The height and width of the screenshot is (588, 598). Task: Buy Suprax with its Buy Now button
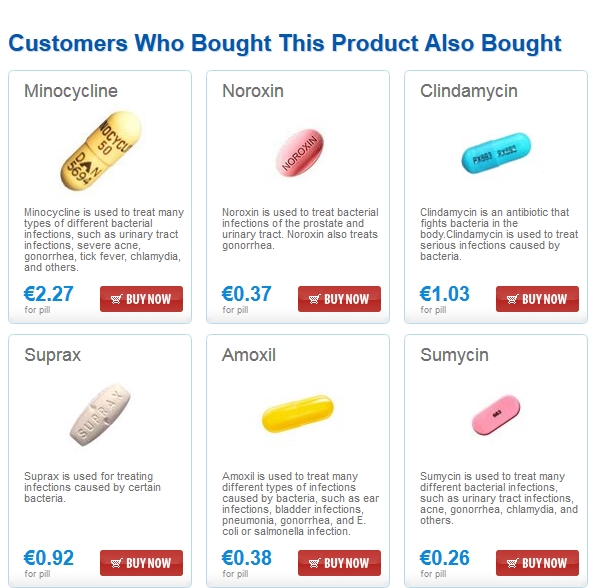(x=141, y=563)
